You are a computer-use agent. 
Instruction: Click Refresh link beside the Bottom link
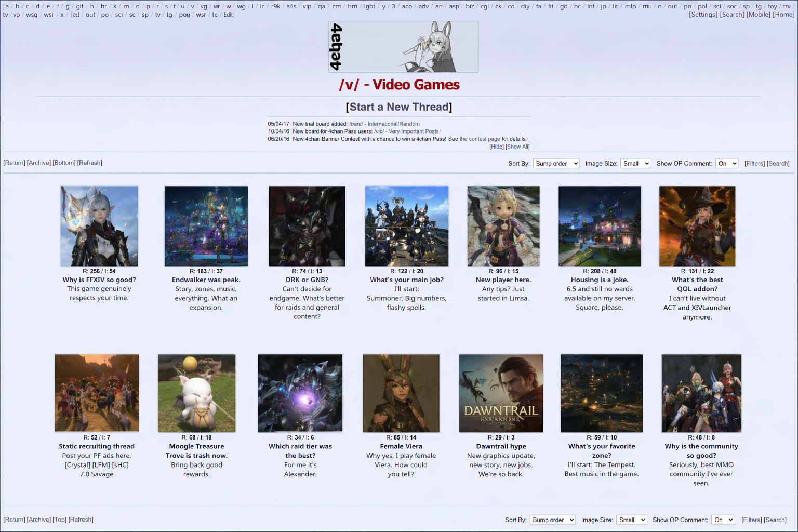(90, 163)
